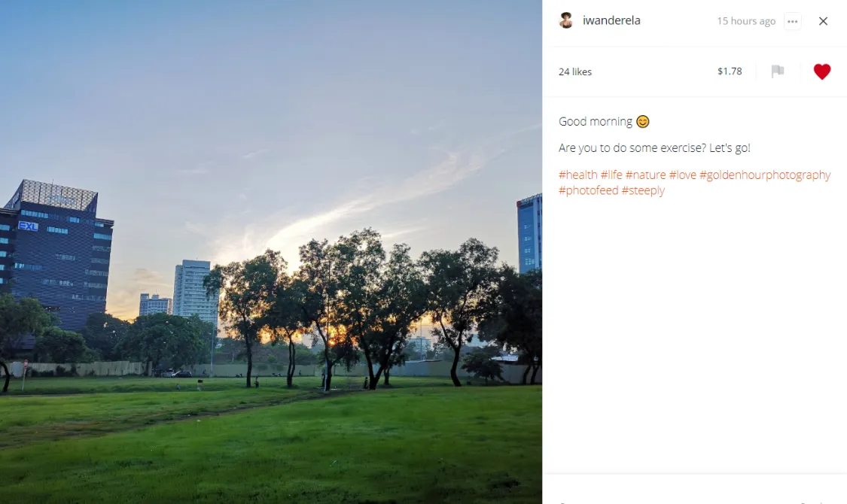Flag this post with the flag icon
This screenshot has width=847, height=504.
tap(777, 71)
